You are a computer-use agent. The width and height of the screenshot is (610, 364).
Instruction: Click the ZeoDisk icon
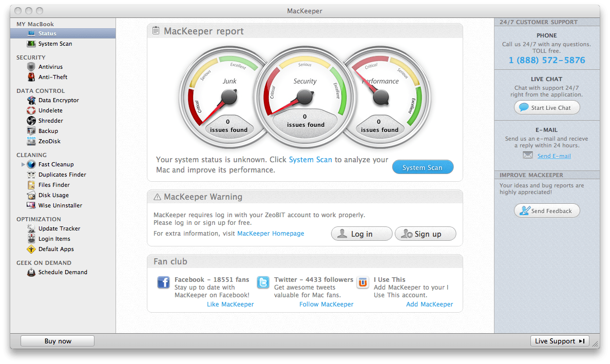(x=31, y=141)
